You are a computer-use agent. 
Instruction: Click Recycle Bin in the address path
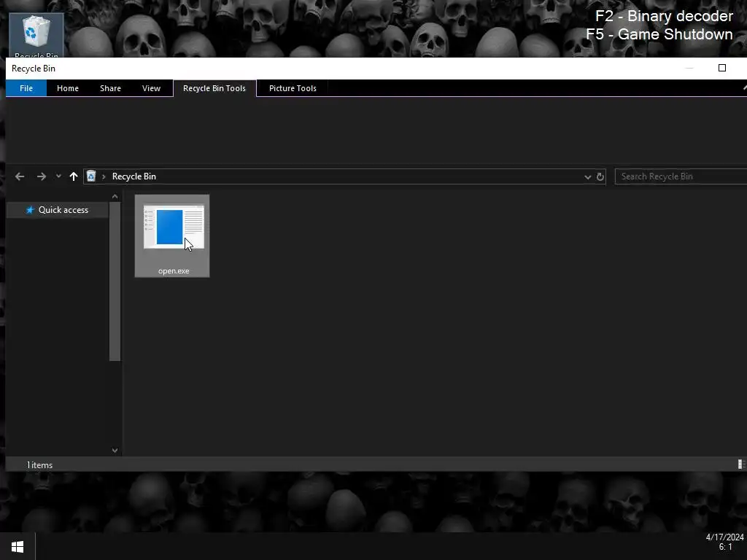[x=134, y=176]
